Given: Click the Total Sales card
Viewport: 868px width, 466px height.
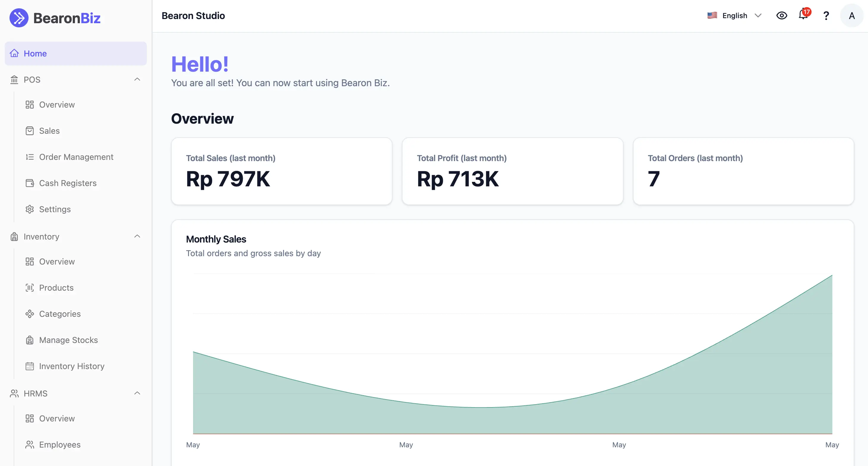Looking at the screenshot, I should (x=281, y=171).
